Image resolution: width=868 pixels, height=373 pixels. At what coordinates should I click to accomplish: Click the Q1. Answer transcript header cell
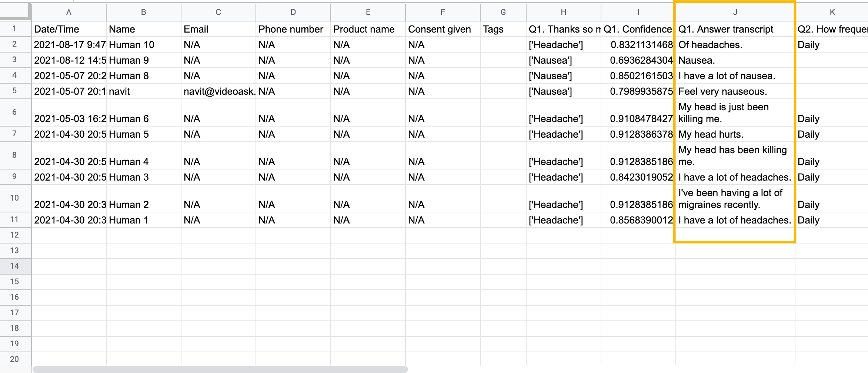tap(735, 29)
